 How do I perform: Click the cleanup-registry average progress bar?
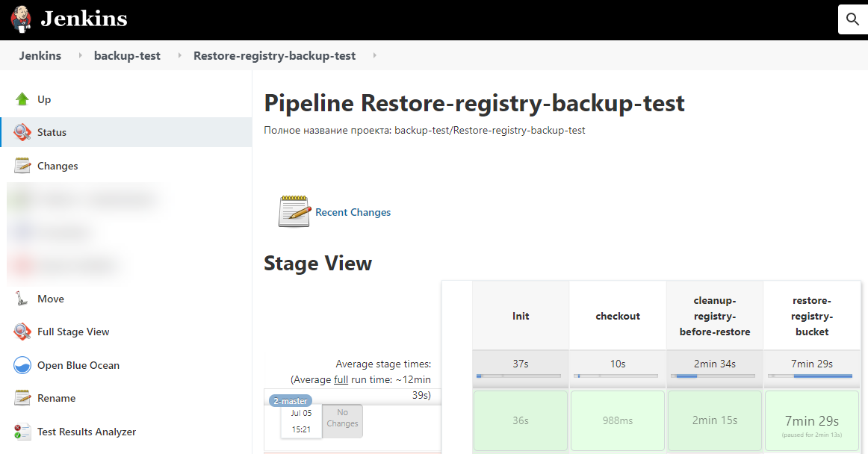(713, 376)
